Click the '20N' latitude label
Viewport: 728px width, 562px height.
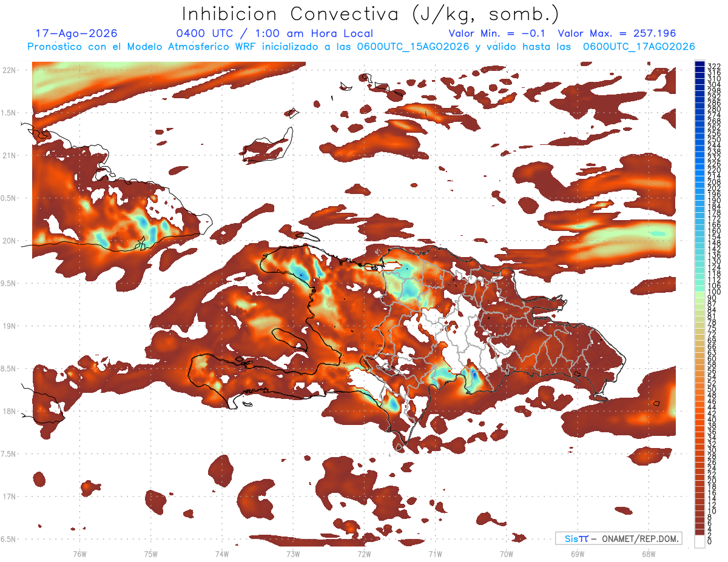tap(8, 241)
